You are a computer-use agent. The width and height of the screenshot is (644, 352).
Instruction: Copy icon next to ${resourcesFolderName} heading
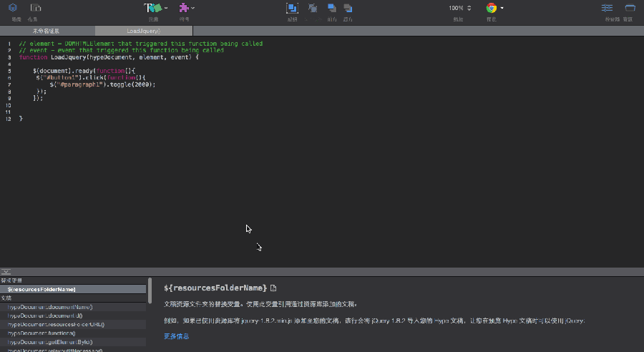click(x=273, y=288)
